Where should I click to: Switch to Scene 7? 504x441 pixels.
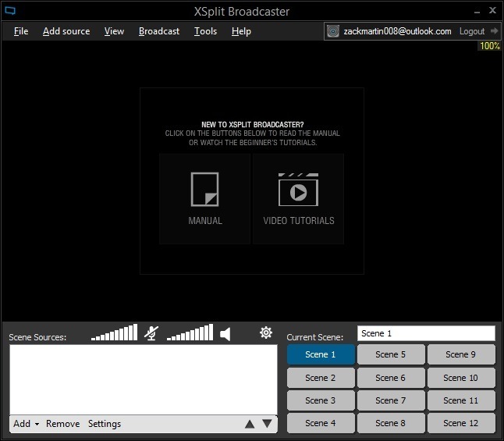tap(391, 400)
